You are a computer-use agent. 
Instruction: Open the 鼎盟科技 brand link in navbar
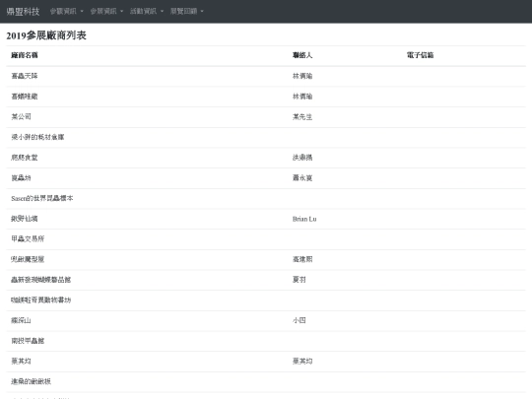pos(23,11)
